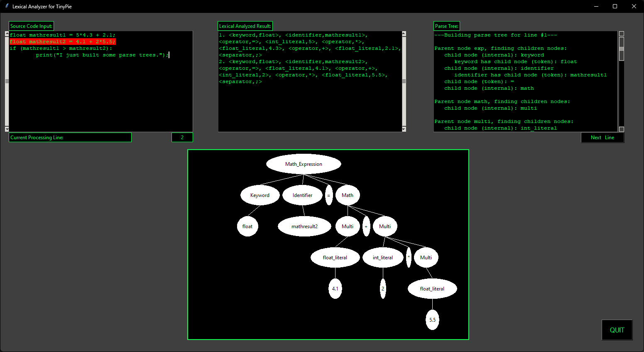
Task: Click the source code scrollbar up arrow
Action: (7, 33)
